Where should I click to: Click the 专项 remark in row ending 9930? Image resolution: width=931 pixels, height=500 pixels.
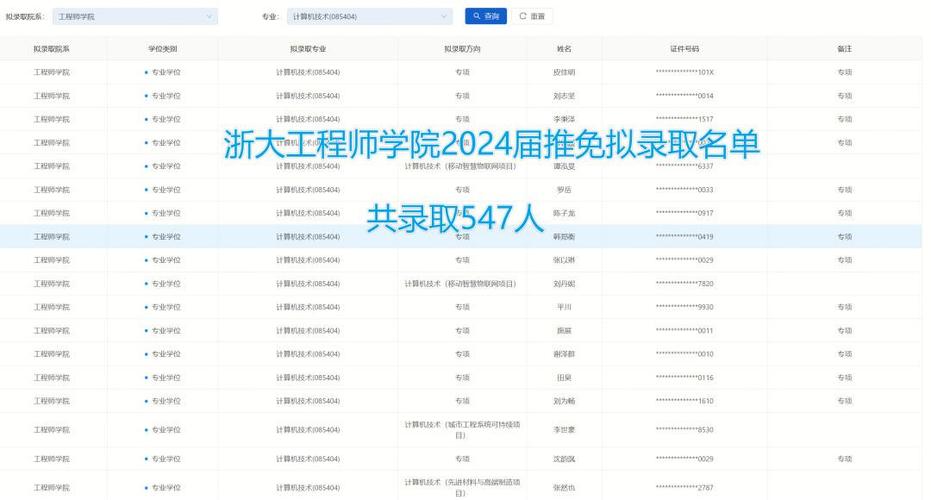[x=844, y=307]
